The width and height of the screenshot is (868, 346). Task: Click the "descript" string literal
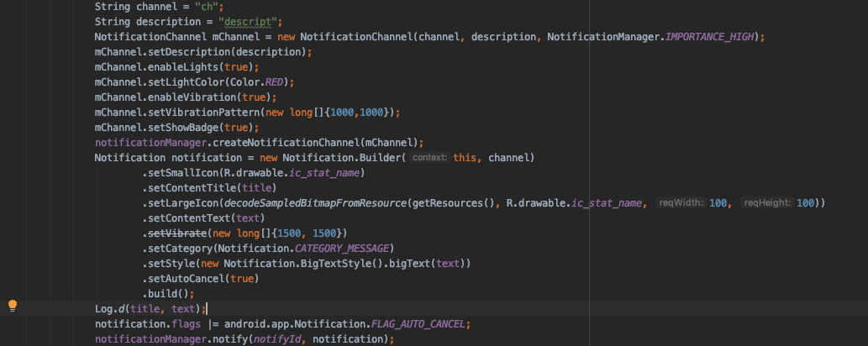pos(247,22)
